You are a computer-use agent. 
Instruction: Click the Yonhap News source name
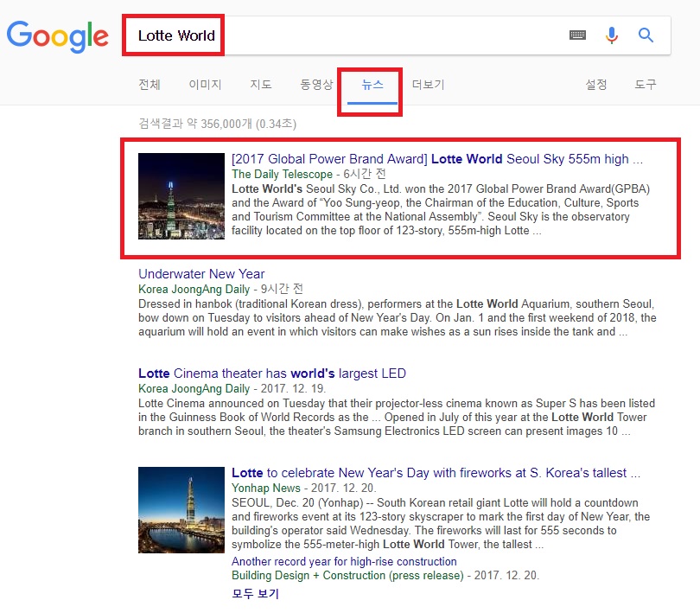pos(266,488)
